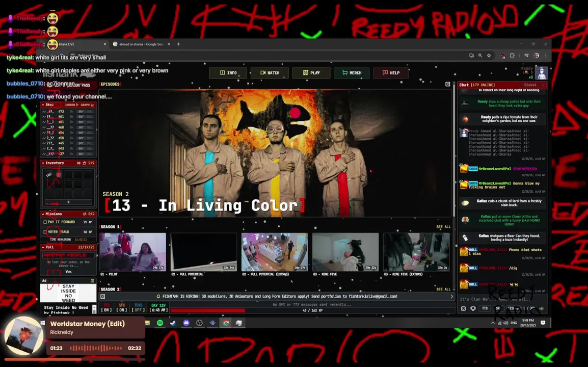The width and height of the screenshot is (588, 367).
Task: Open the chat emoji picker icon
Action: tap(464, 308)
